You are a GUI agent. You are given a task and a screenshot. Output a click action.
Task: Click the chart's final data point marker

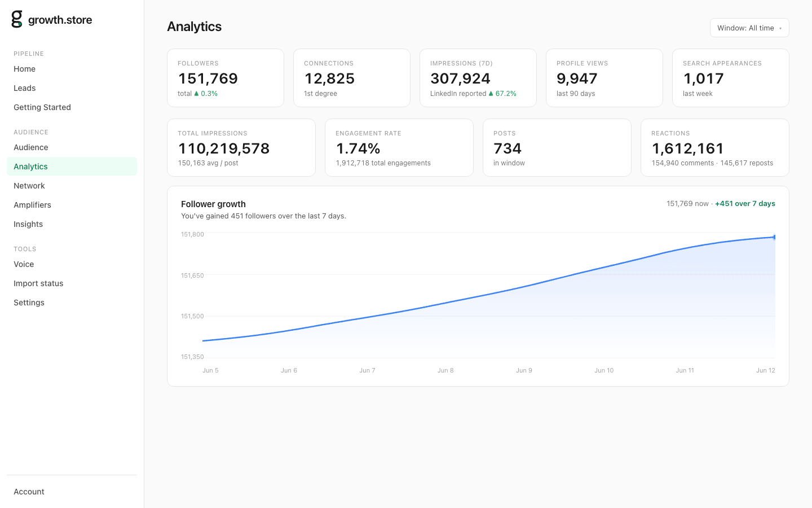[x=775, y=237]
